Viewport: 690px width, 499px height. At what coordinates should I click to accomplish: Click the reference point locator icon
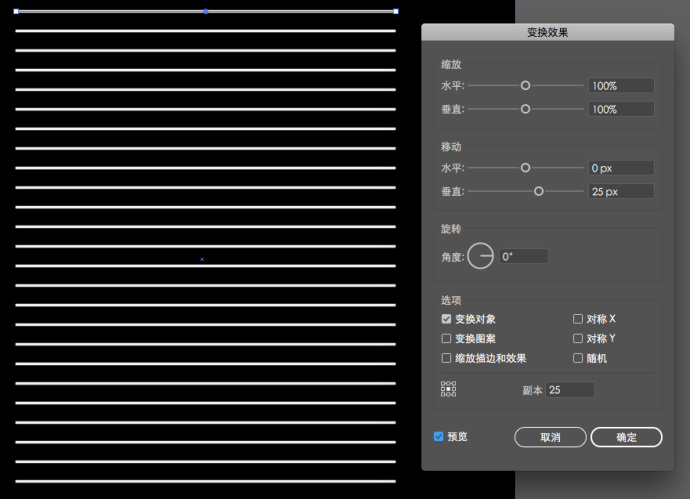click(x=448, y=389)
